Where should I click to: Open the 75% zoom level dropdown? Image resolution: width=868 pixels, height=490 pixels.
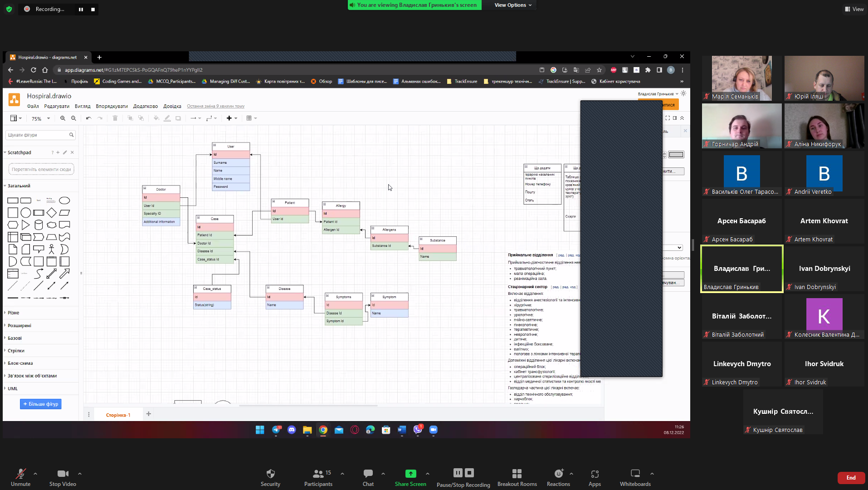41,118
